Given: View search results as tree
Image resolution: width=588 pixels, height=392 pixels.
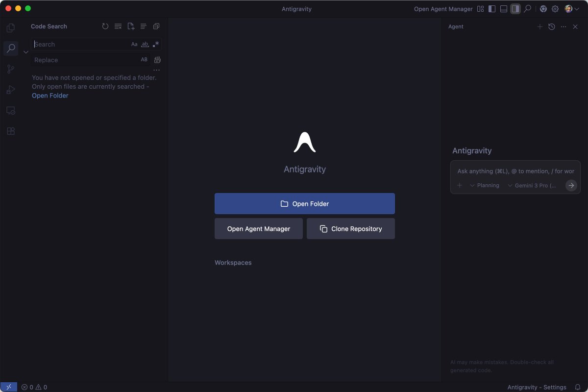Looking at the screenshot, I should [144, 26].
